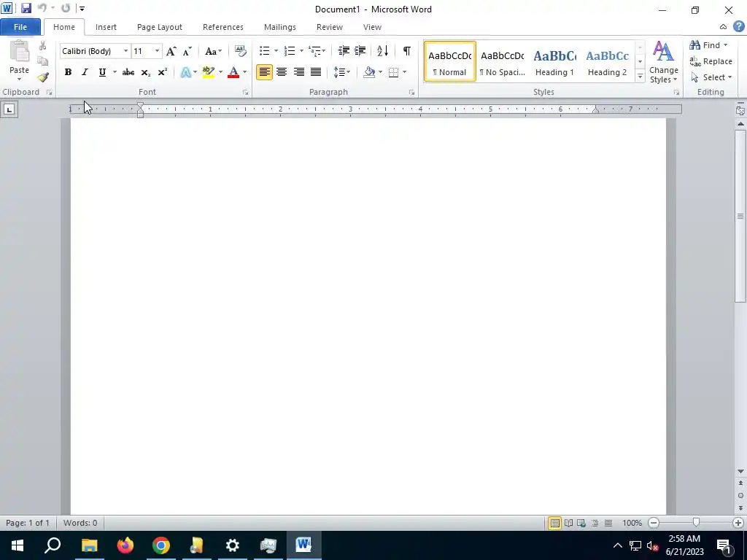The height and width of the screenshot is (560, 747).
Task: Open Change Case Aa dropdown
Action: 213,51
